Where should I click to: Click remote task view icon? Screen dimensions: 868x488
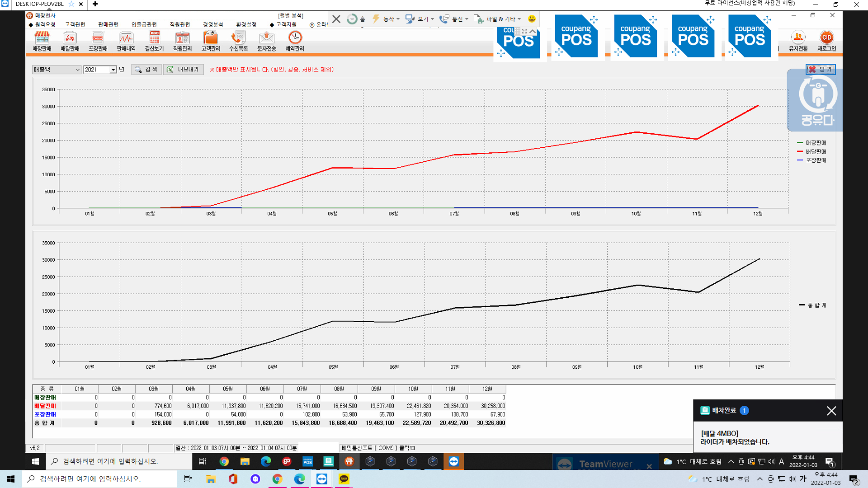[x=203, y=461]
